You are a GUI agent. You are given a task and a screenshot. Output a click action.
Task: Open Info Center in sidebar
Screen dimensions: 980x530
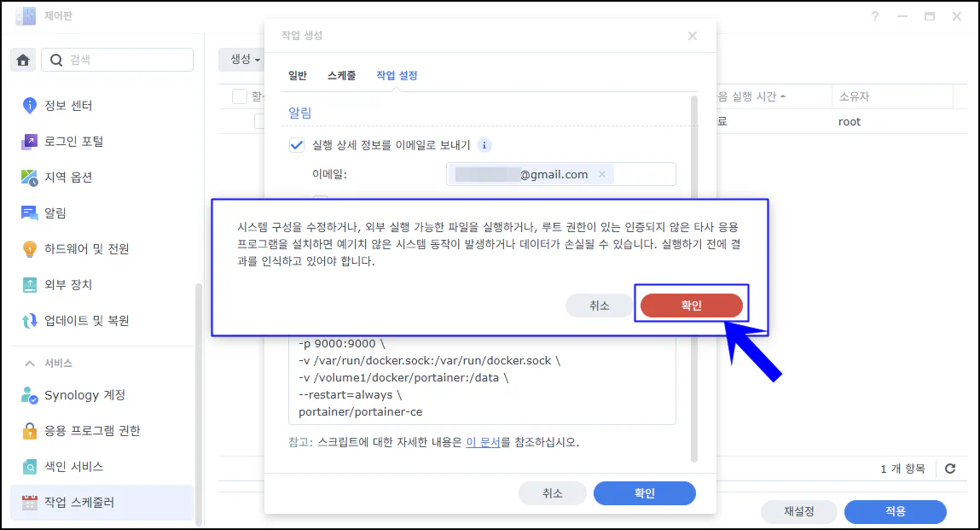tap(100, 105)
